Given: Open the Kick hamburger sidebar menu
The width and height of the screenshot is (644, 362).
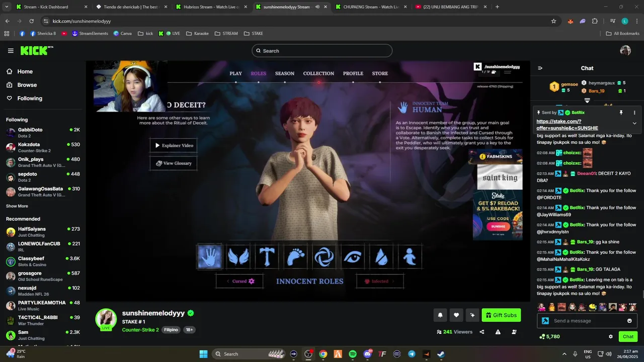Looking at the screenshot, I should pyautogui.click(x=11, y=51).
